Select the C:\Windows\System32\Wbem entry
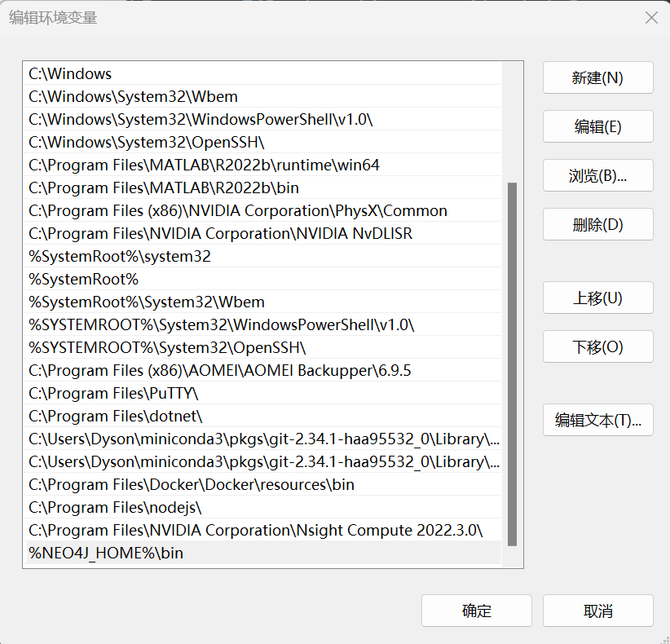670x644 pixels. tap(262, 96)
